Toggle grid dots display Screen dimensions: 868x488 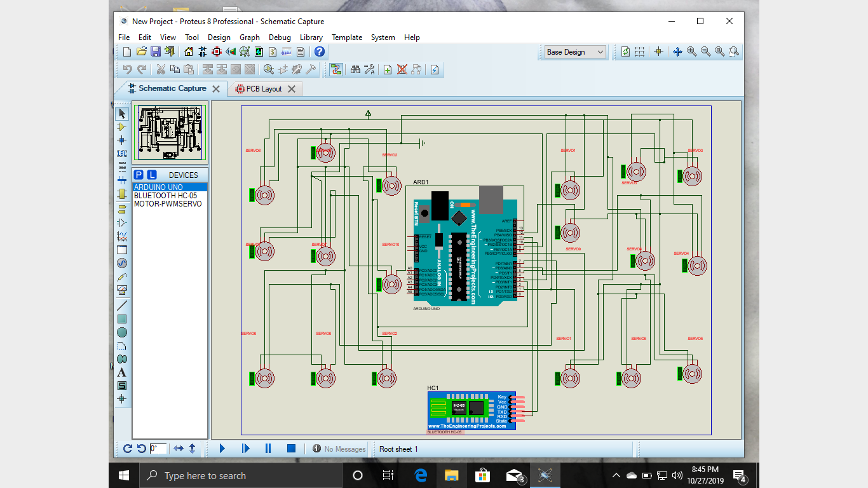tap(639, 51)
